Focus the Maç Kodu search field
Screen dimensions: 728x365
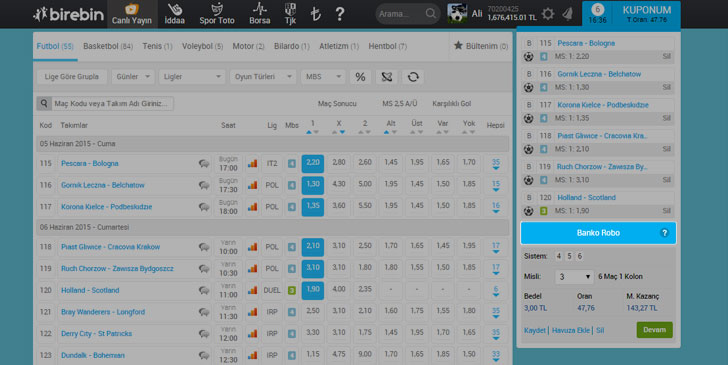pos(111,103)
